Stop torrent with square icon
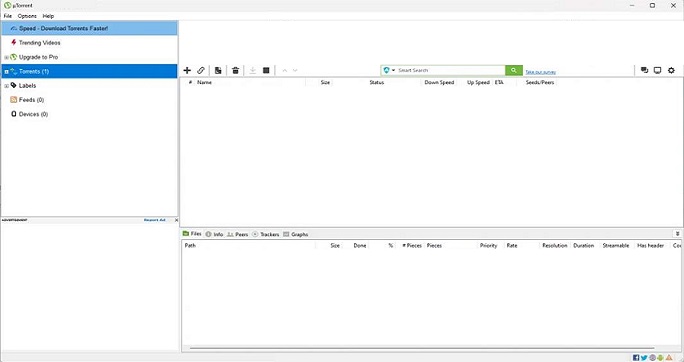Viewport: 684px width, 362px height. click(266, 70)
